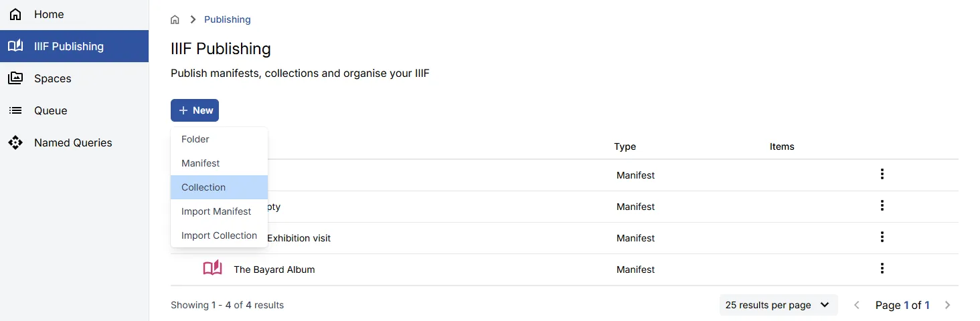Click The Bayard Album manifest icon
The width and height of the screenshot is (980, 321).
click(x=212, y=269)
